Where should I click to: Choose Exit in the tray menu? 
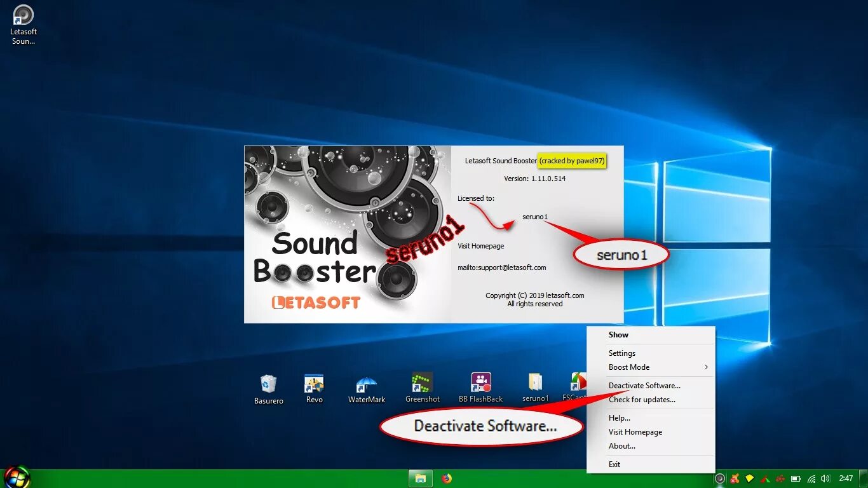coord(651,464)
